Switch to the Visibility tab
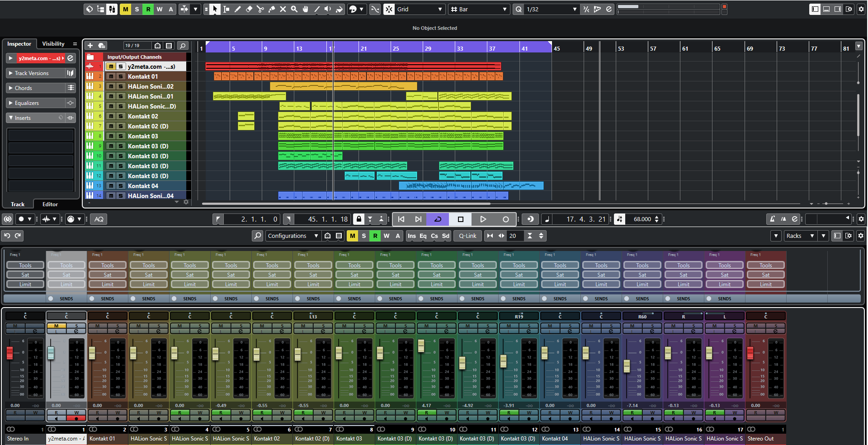The width and height of the screenshot is (868, 445). (53, 44)
